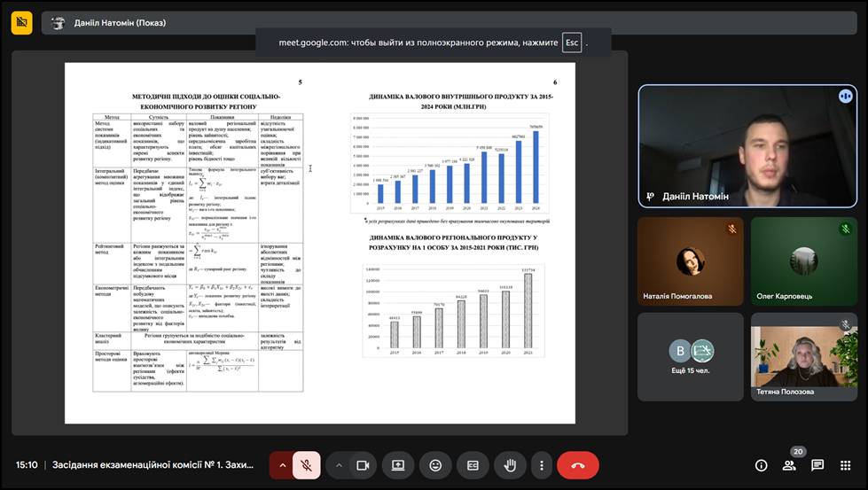Click Данііл Натомін's video tile
This screenshot has width=868, height=490.
747,146
